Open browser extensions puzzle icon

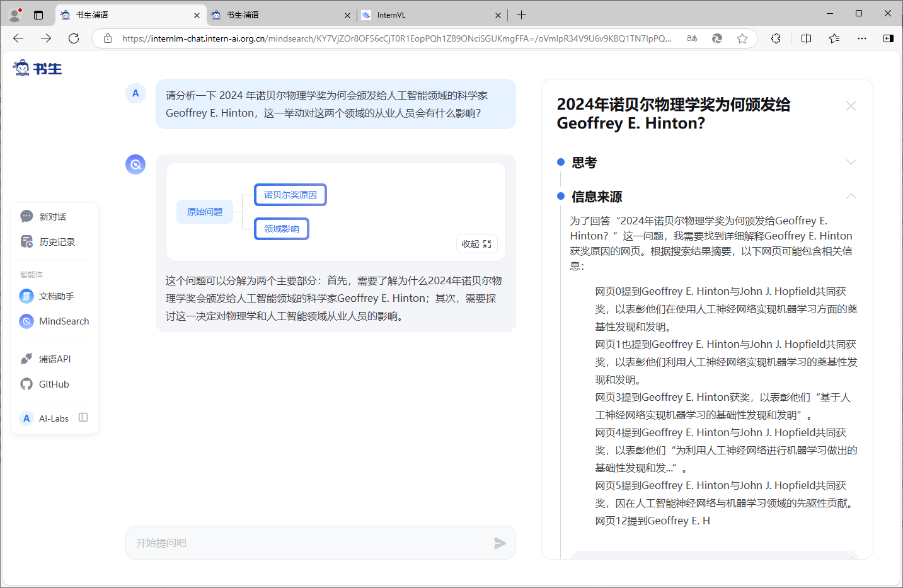[776, 38]
